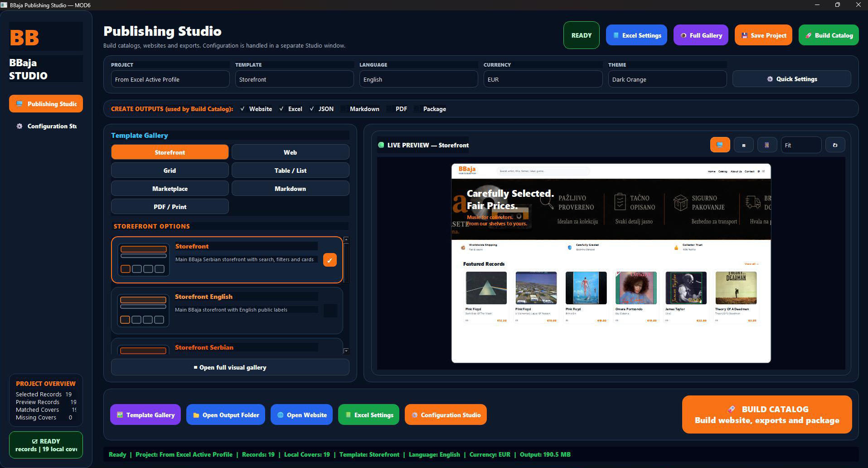
Task: Click the large BUILD CATALOG button
Action: coord(767,414)
